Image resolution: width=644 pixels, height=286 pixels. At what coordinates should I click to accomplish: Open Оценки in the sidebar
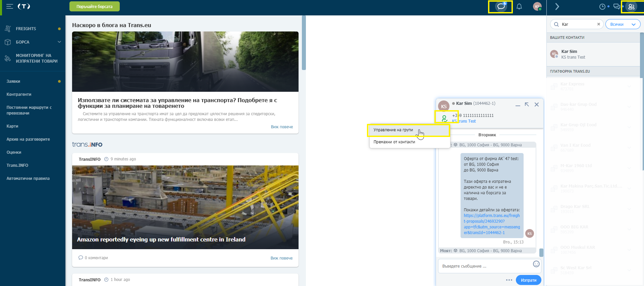click(x=14, y=152)
